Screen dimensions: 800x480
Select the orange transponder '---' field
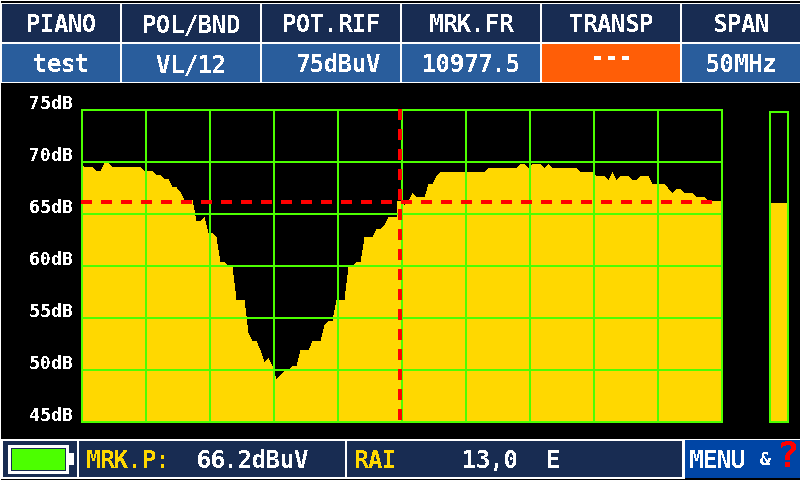[x=611, y=63]
